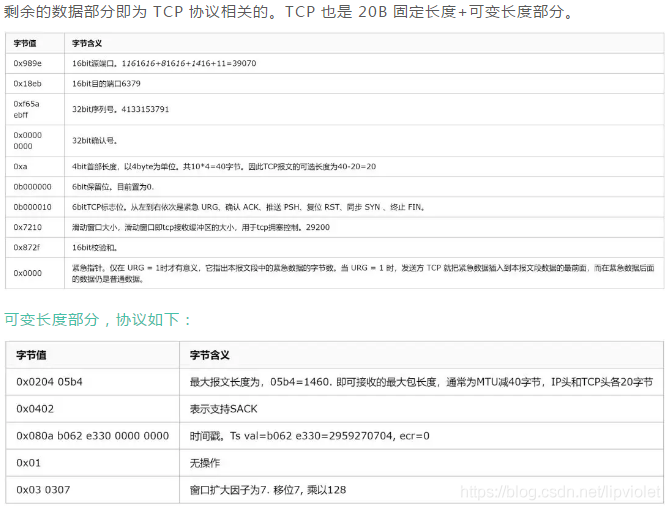The image size is (670, 510).
Task: Click the 0x0402 byte value cell
Action: [93, 409]
